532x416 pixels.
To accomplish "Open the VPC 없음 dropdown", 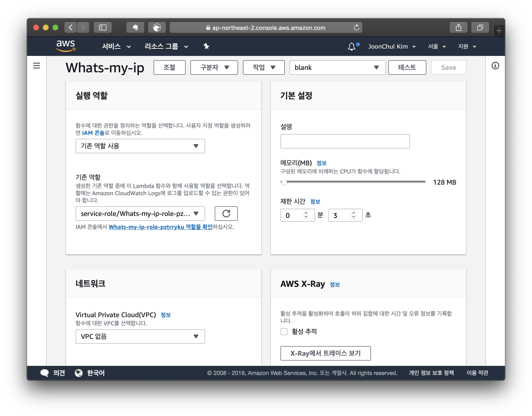I will click(140, 336).
